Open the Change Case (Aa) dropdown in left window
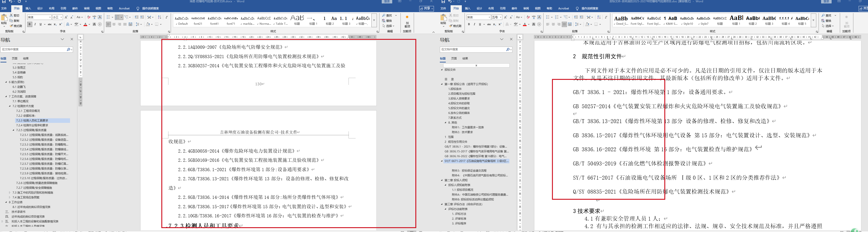This screenshot has width=868, height=232. click(x=79, y=17)
